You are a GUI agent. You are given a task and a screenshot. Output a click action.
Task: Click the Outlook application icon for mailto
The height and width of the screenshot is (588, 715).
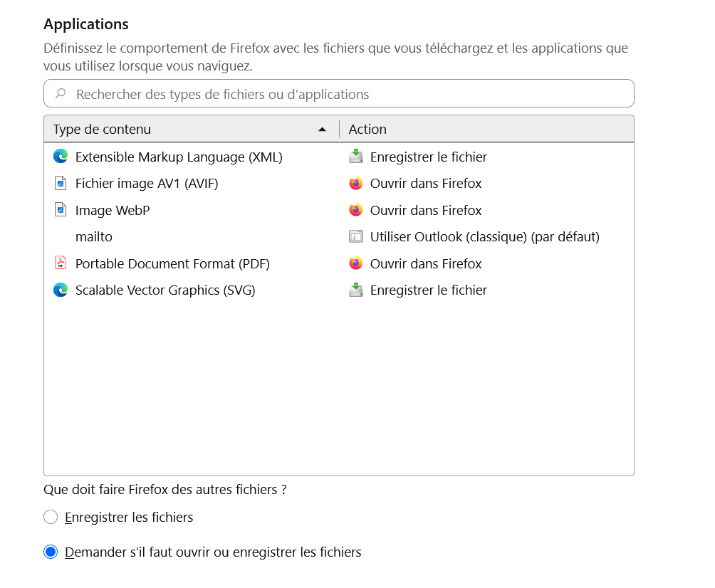click(356, 236)
